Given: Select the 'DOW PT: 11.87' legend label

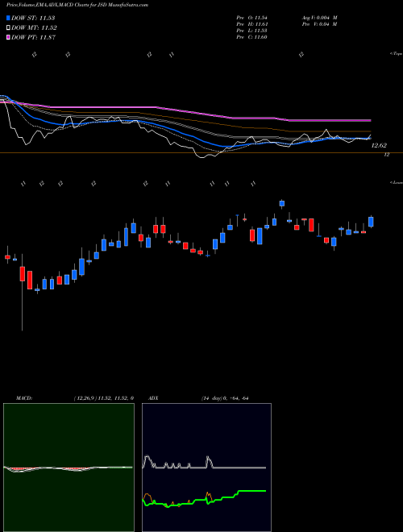Looking at the screenshot, I should (33, 37).
